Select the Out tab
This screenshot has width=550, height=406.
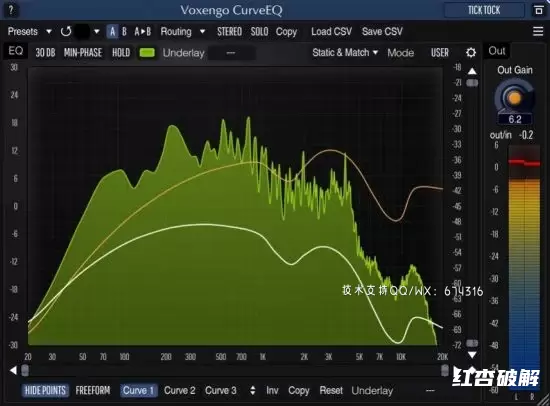pyautogui.click(x=497, y=51)
